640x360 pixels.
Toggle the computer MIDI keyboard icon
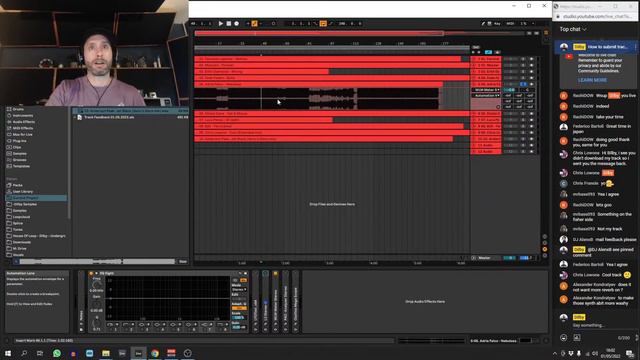click(489, 24)
